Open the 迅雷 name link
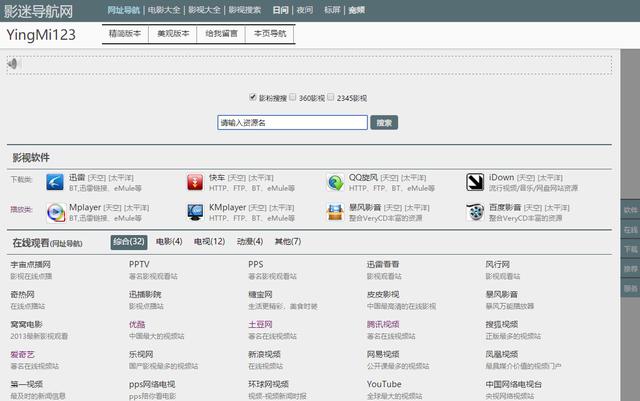 77,178
